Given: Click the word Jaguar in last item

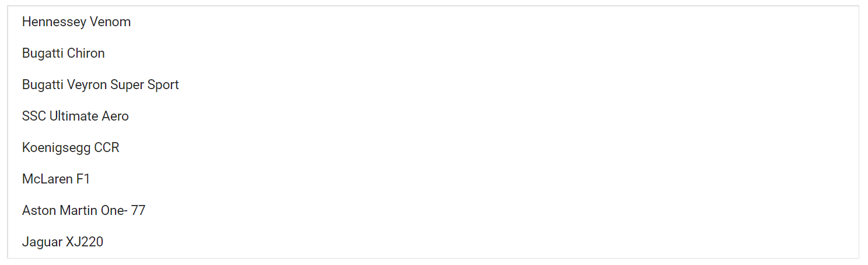Looking at the screenshot, I should [x=43, y=243].
